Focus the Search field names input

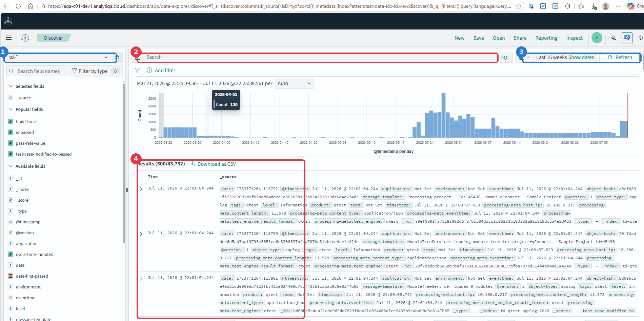[x=37, y=71]
